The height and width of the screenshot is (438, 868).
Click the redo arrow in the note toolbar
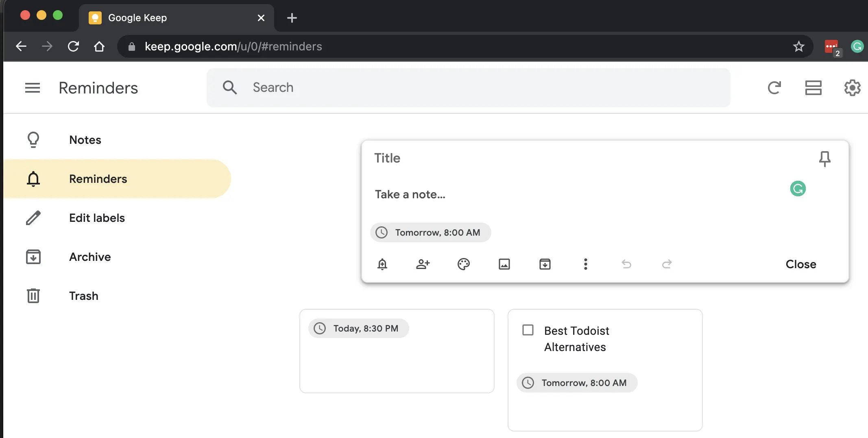click(667, 264)
